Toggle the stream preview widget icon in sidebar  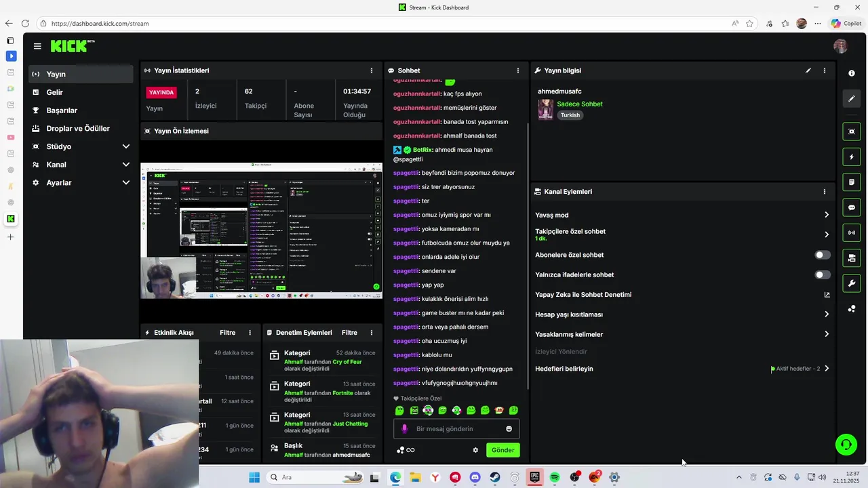coord(852,131)
